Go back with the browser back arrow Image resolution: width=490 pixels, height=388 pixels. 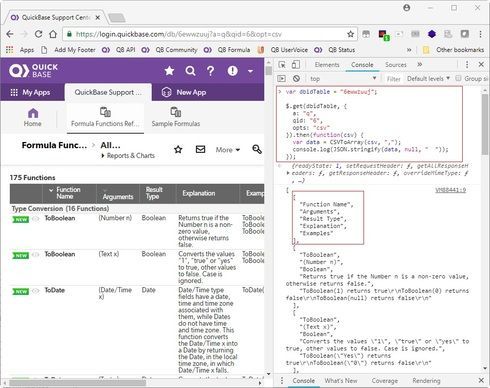[10, 34]
